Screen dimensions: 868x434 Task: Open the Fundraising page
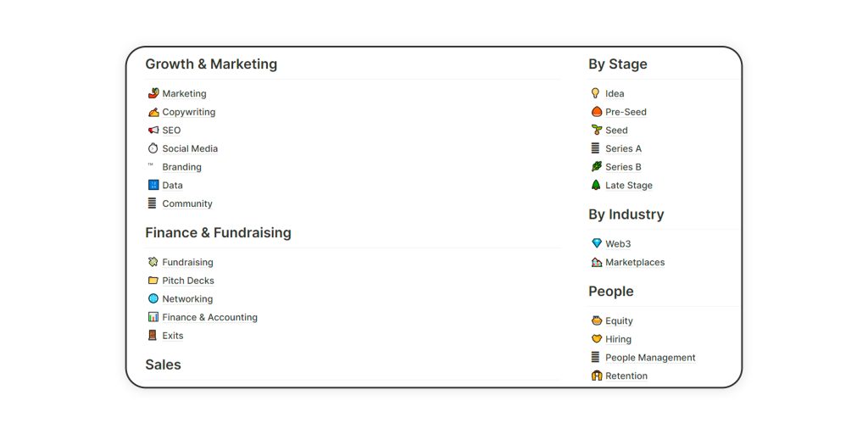[187, 262]
